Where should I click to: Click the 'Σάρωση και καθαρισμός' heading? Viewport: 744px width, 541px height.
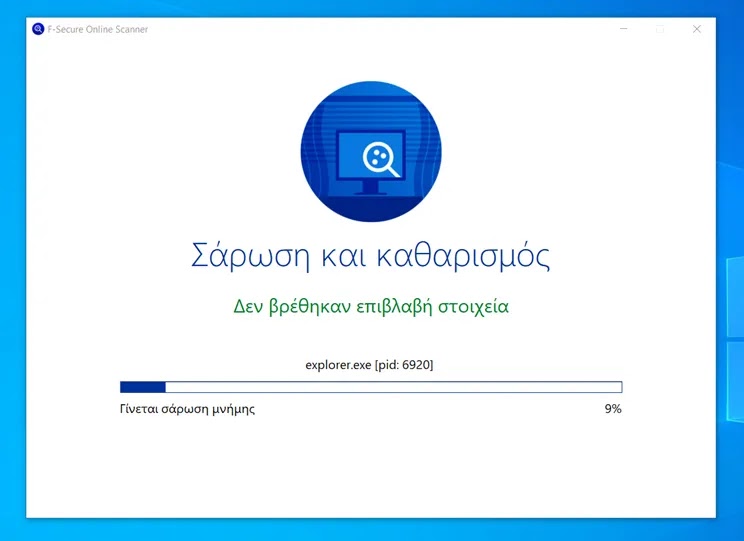tap(371, 256)
